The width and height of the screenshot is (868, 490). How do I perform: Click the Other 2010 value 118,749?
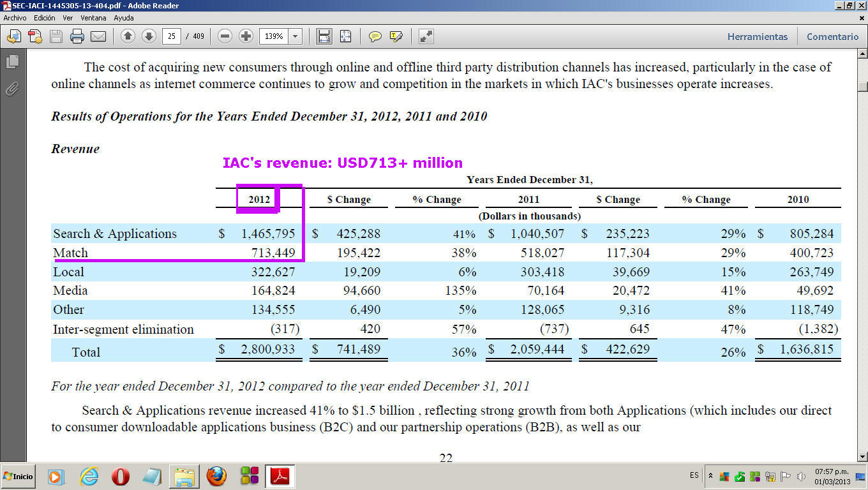pyautogui.click(x=811, y=310)
